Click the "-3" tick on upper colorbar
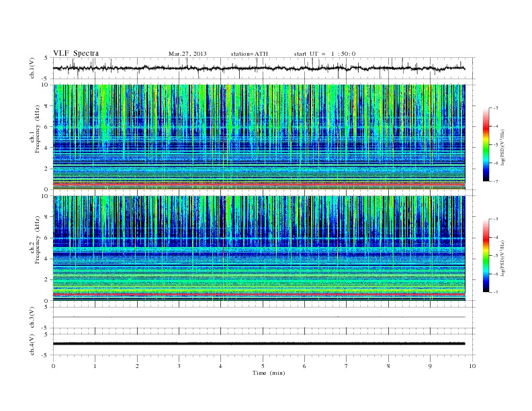The image size is (532, 411). click(496, 108)
